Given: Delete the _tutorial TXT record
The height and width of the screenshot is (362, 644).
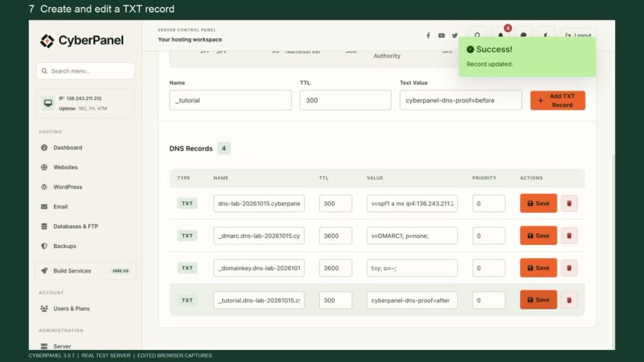Looking at the screenshot, I should [x=569, y=300].
